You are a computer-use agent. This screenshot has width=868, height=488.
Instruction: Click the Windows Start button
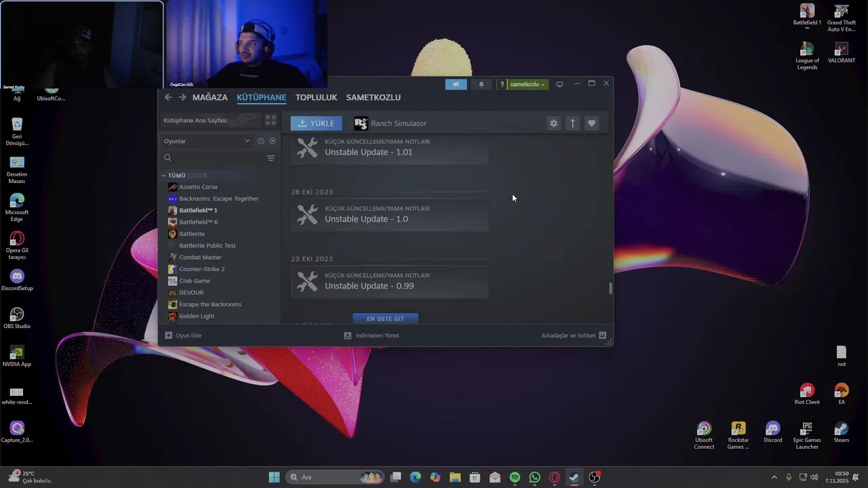pyautogui.click(x=274, y=477)
